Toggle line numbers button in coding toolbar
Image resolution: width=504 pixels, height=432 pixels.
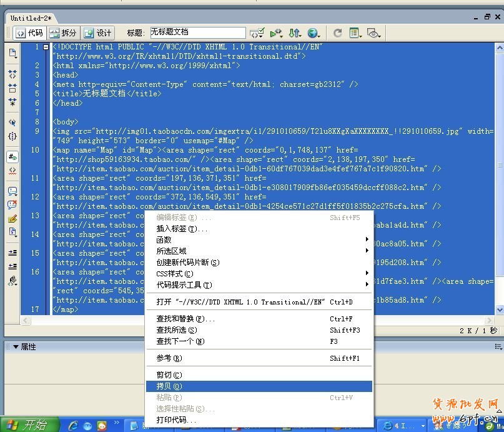12,156
